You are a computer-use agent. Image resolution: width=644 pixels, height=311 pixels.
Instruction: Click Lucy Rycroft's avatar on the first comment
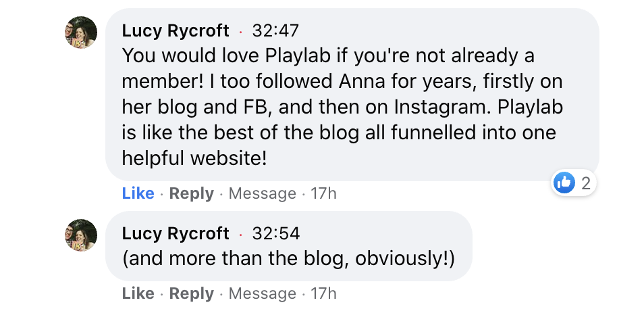(x=80, y=32)
